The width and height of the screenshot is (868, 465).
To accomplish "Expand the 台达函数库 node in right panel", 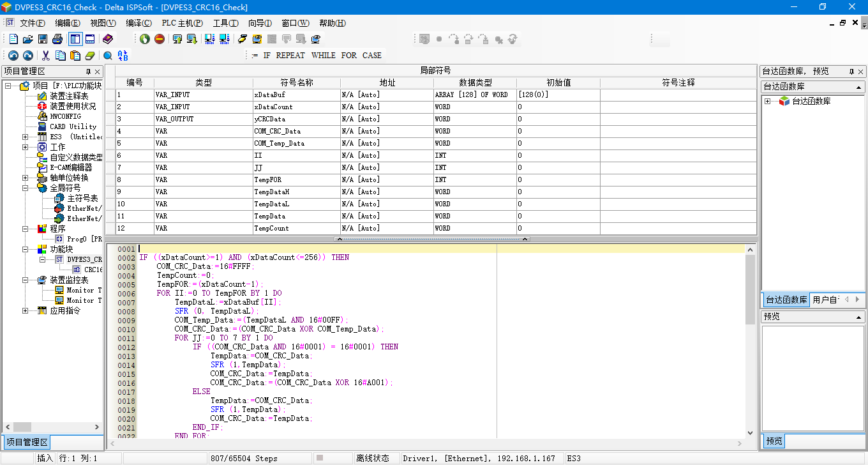I will click(x=768, y=101).
